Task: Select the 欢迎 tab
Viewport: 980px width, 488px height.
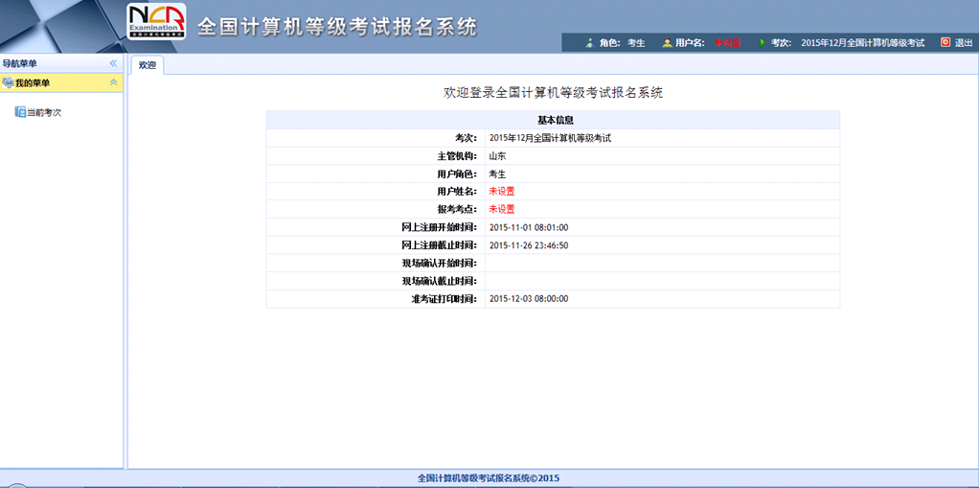Action: click(147, 65)
